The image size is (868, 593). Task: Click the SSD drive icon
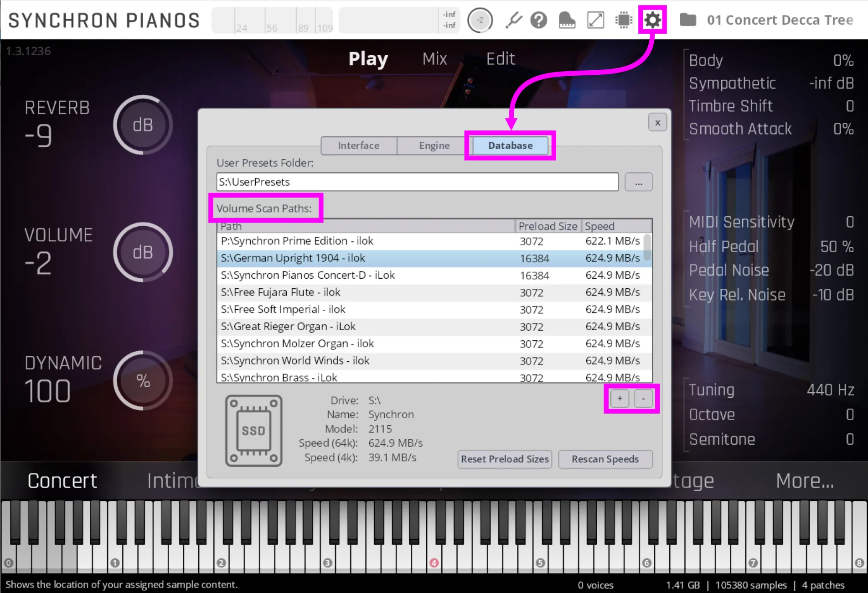point(253,431)
